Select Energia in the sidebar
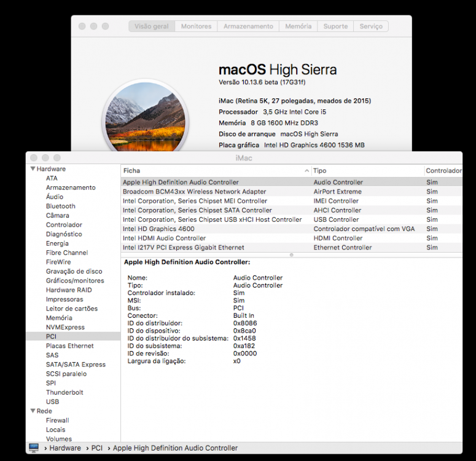476x461 pixels. pos(57,243)
